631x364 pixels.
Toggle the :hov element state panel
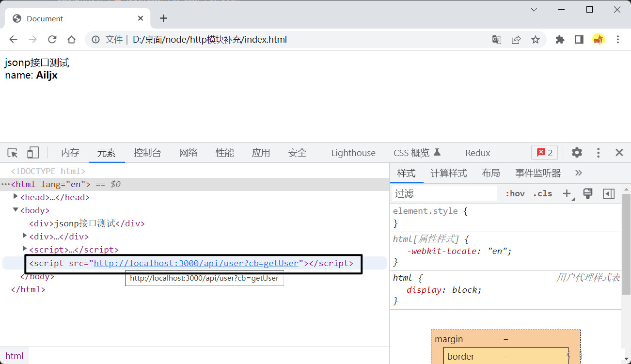pos(515,193)
